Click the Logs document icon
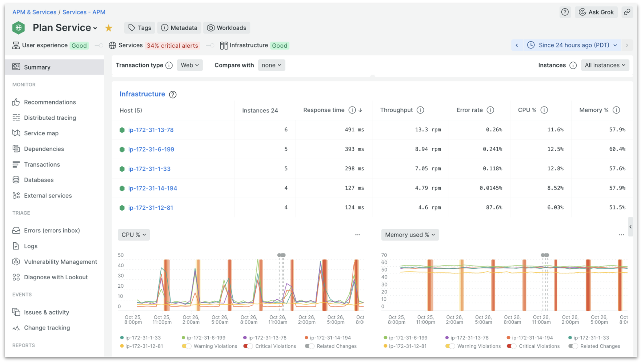Viewport: 644px width, 364px height. (x=16, y=246)
